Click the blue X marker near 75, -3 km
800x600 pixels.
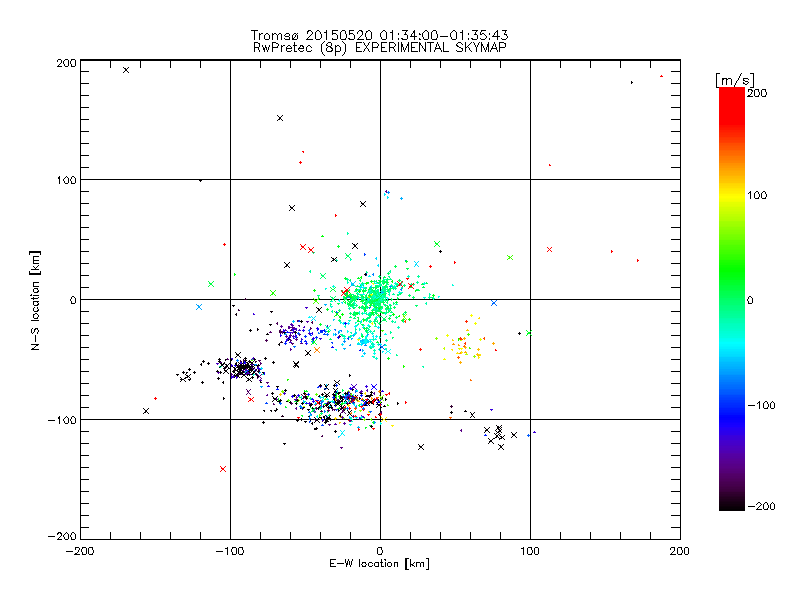click(x=494, y=303)
